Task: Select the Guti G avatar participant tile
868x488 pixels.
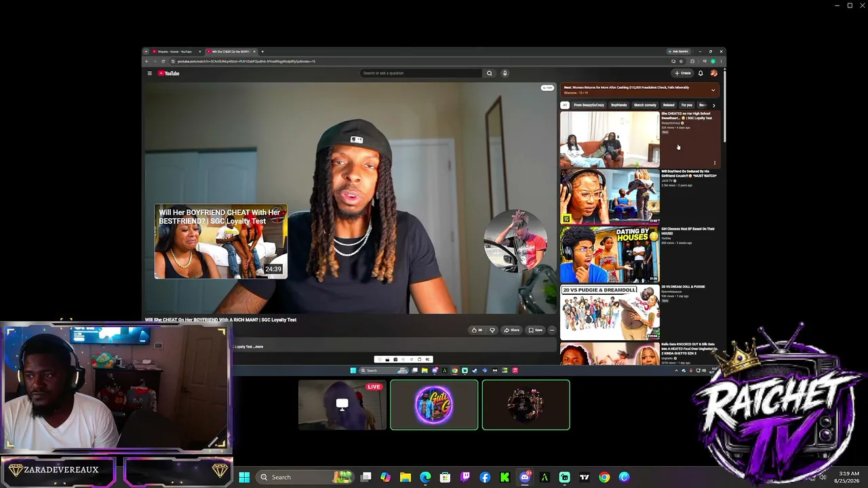Action: 434,405
